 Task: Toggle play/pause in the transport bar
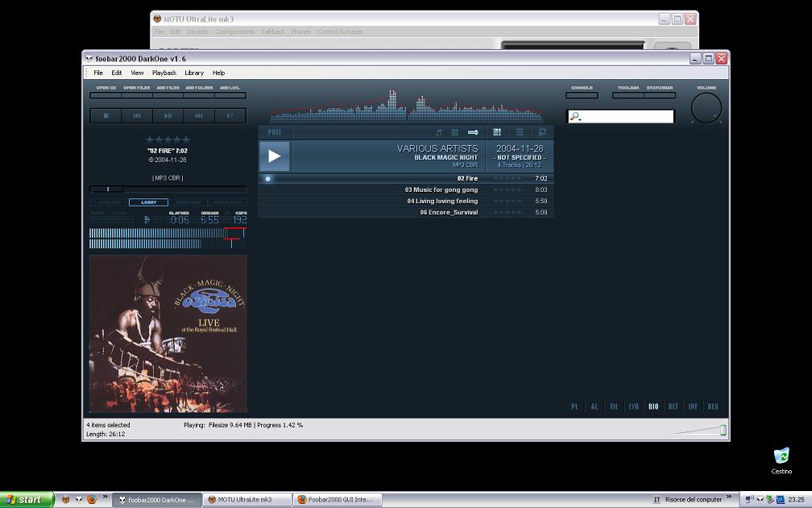click(168, 115)
